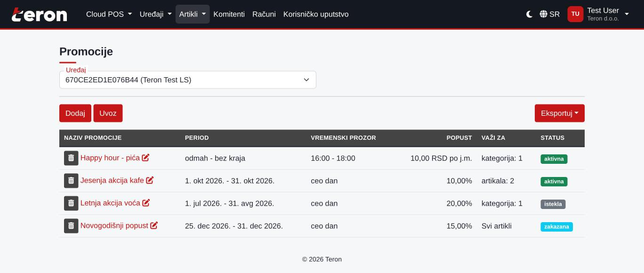The image size is (644, 273).
Task: Click the Promocije page heading
Action: point(86,52)
